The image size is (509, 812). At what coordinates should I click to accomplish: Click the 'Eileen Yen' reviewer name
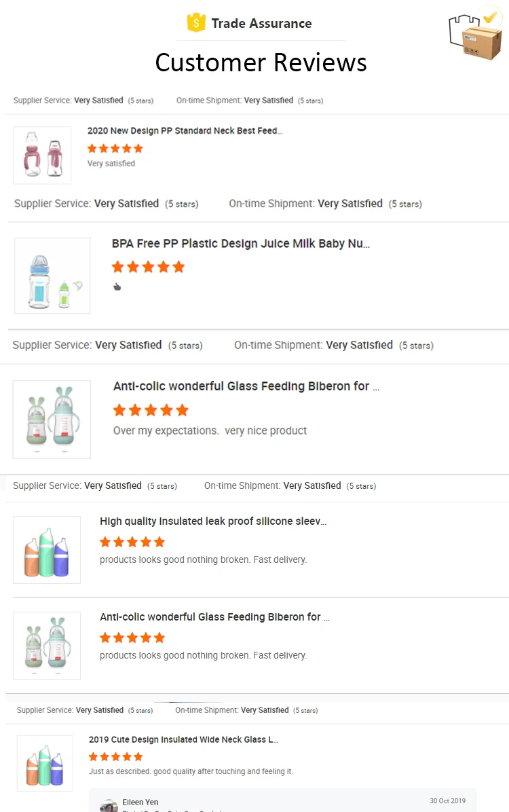click(x=140, y=802)
